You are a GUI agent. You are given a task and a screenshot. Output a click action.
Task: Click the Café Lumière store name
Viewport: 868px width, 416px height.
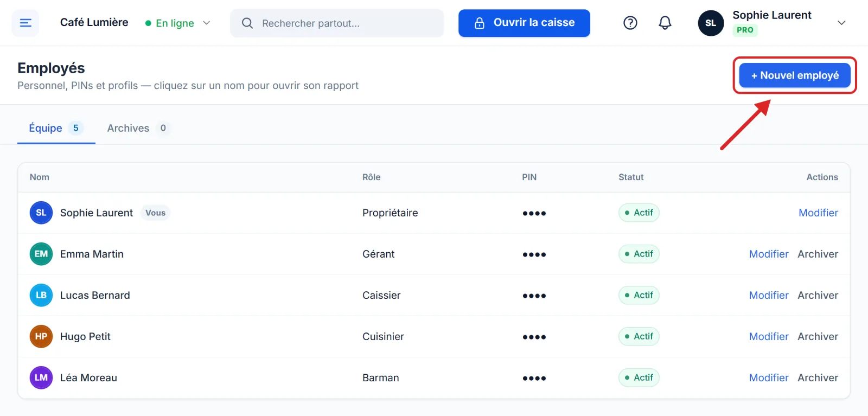point(94,22)
